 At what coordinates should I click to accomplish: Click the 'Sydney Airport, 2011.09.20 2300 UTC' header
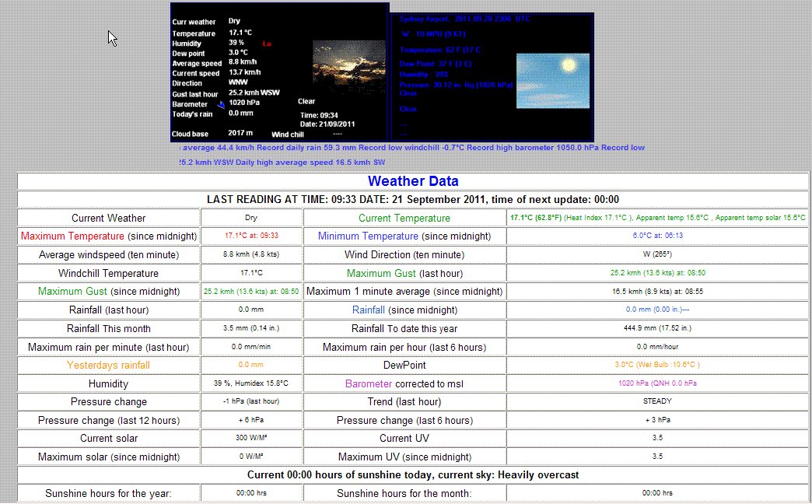465,19
